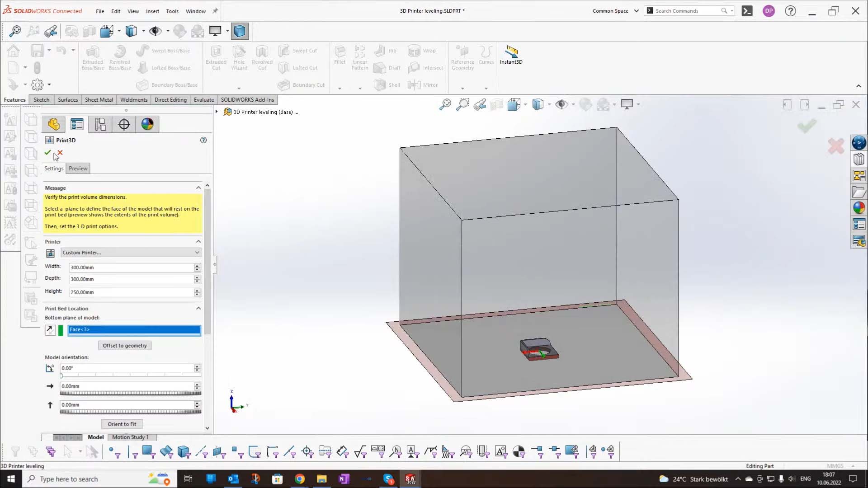Collapse the Print Bed Location section

tap(198, 308)
